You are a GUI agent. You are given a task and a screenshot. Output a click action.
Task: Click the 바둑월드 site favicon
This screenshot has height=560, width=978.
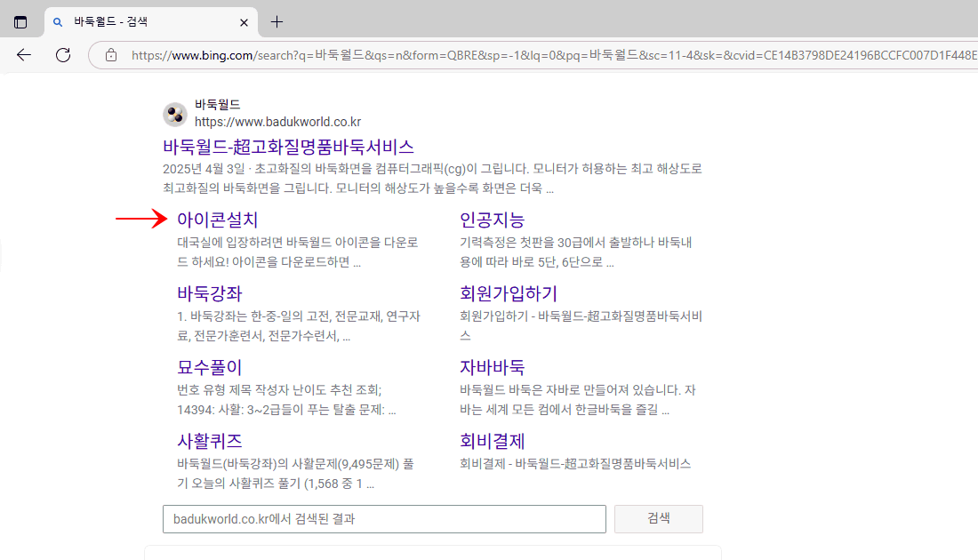(x=174, y=114)
